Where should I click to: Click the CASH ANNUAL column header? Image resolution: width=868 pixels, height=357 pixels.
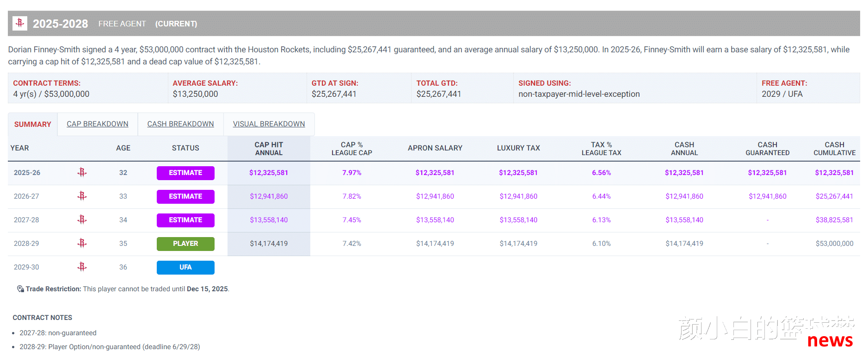point(684,149)
